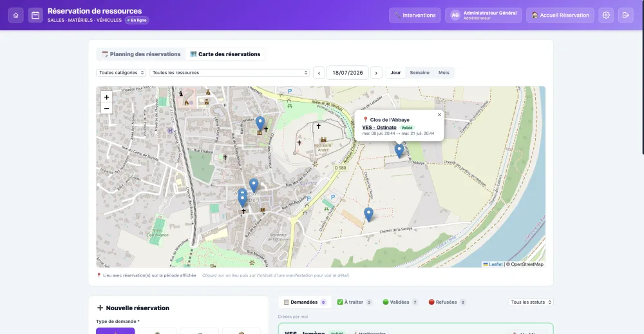Click the 'mer. 08 juil. 20:44' date range text
The height and width of the screenshot is (334, 644).
398,133
